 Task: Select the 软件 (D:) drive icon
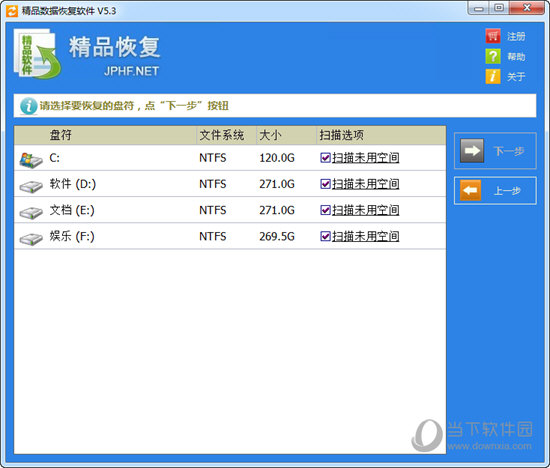31,186
